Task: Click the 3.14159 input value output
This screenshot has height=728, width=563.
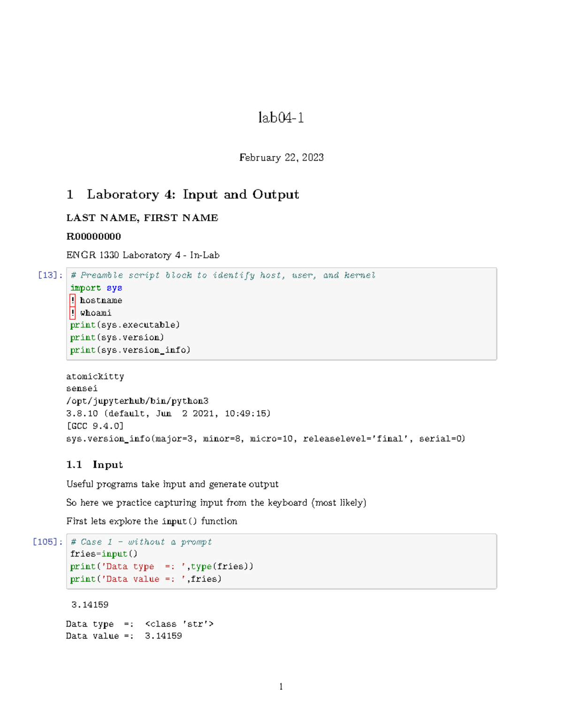Action: [90, 605]
